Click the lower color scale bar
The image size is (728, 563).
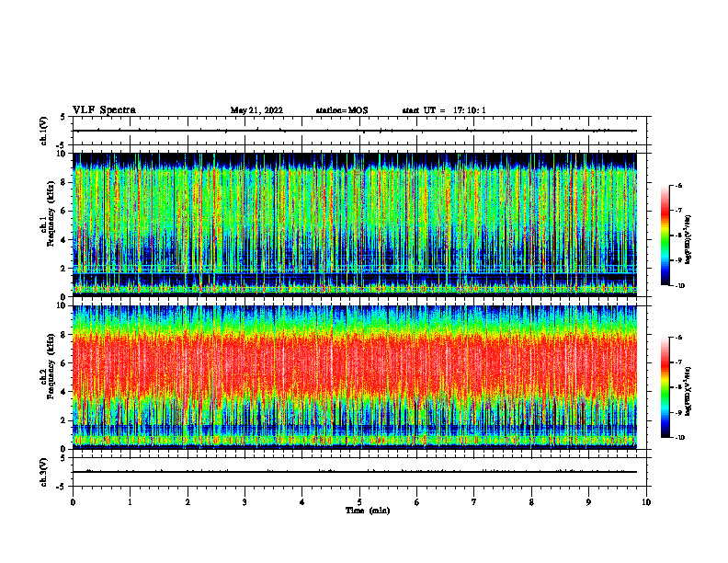tap(665, 387)
